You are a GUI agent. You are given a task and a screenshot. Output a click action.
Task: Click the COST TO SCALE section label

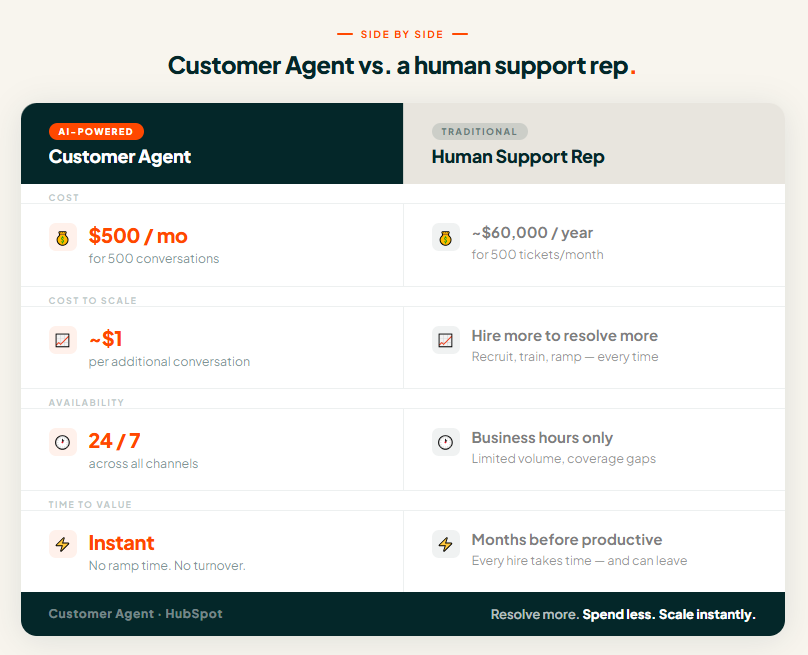(x=93, y=300)
